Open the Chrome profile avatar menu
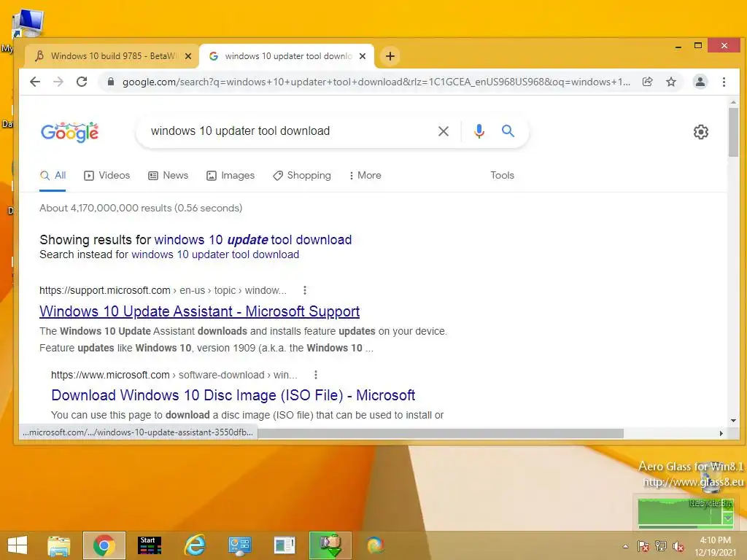747x560 pixels. (700, 82)
